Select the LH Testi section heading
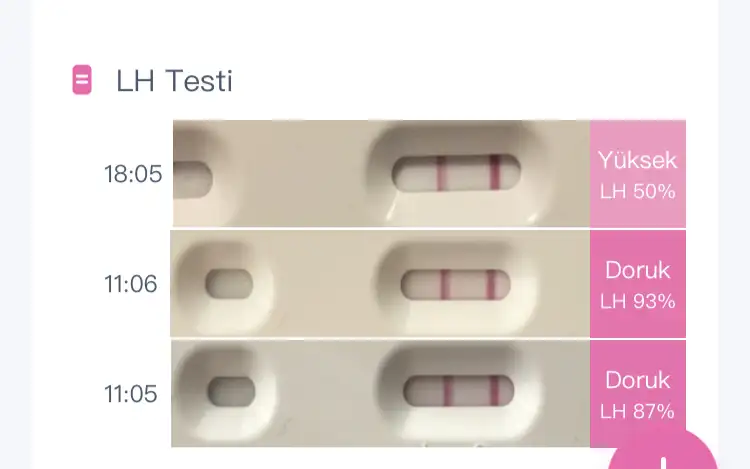The image size is (750, 469). (174, 80)
